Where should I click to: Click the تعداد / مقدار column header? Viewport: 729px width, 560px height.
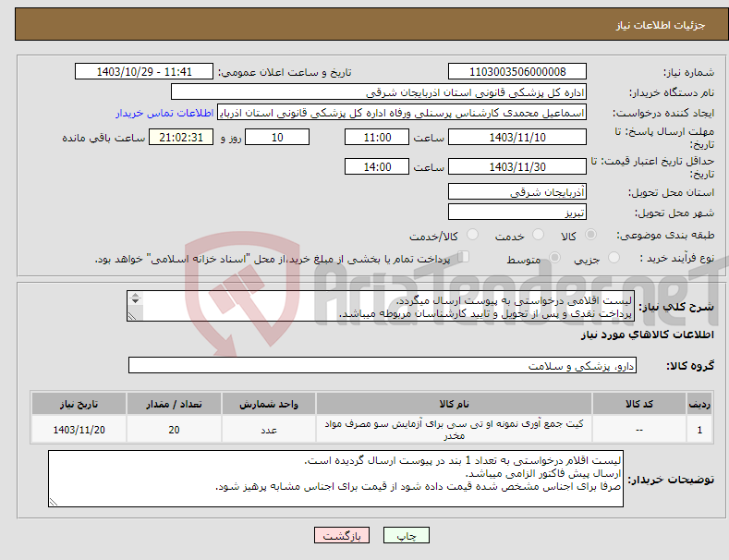click(x=174, y=404)
